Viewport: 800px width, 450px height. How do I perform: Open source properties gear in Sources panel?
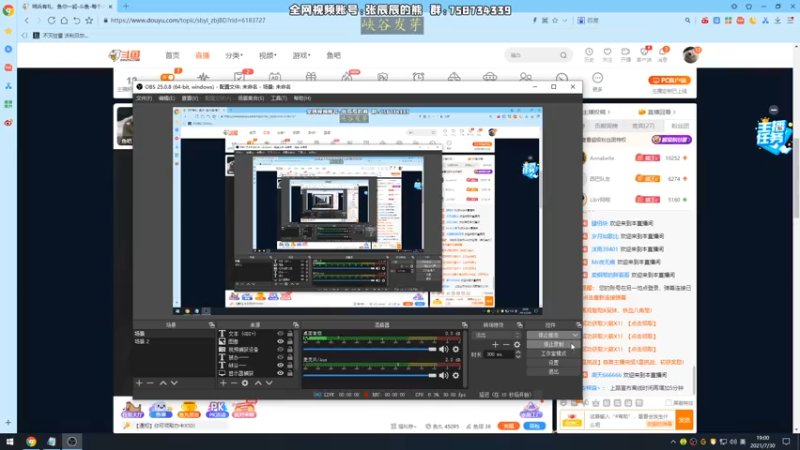click(x=245, y=383)
